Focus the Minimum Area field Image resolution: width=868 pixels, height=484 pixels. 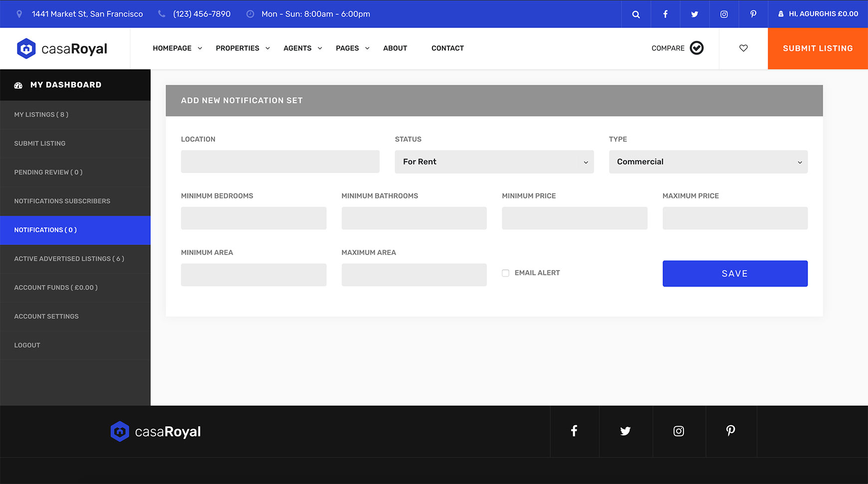click(253, 275)
